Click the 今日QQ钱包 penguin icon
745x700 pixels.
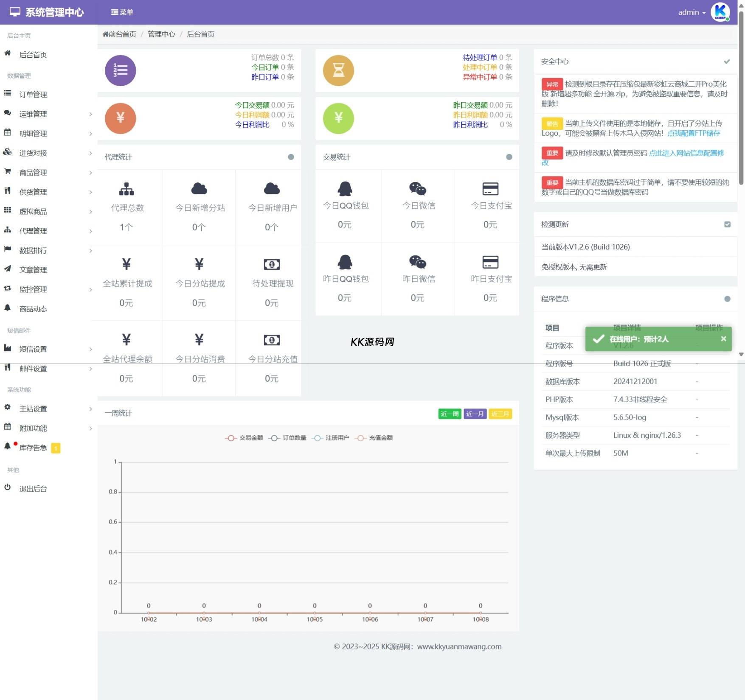click(345, 189)
